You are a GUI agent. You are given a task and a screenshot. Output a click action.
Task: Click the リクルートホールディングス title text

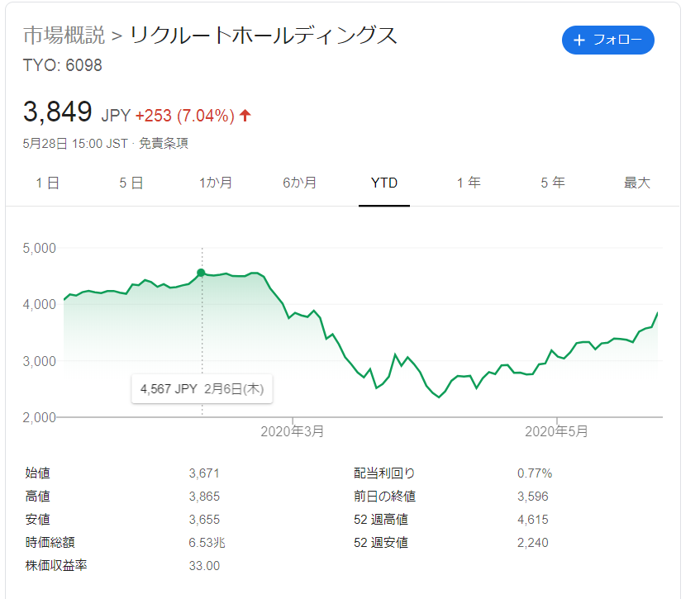pos(264,36)
